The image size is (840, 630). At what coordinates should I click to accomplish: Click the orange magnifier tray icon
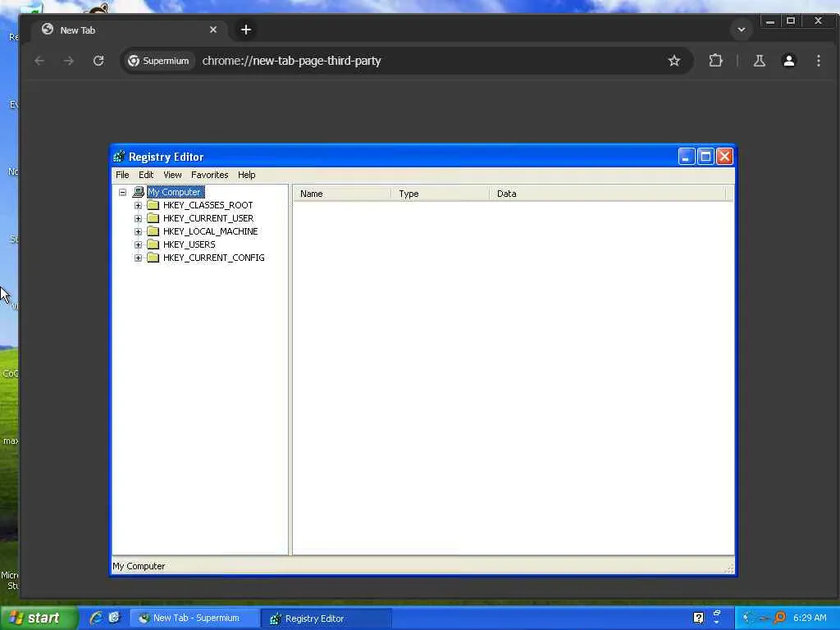780,618
